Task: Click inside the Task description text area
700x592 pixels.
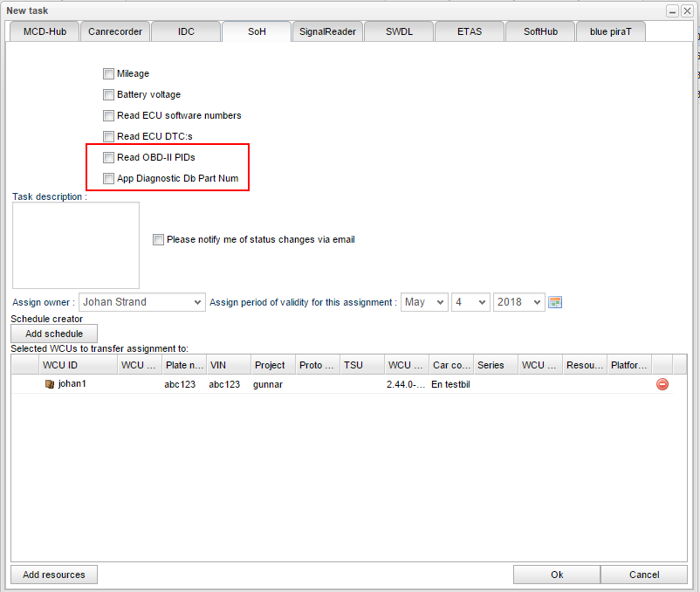Action: [x=75, y=245]
